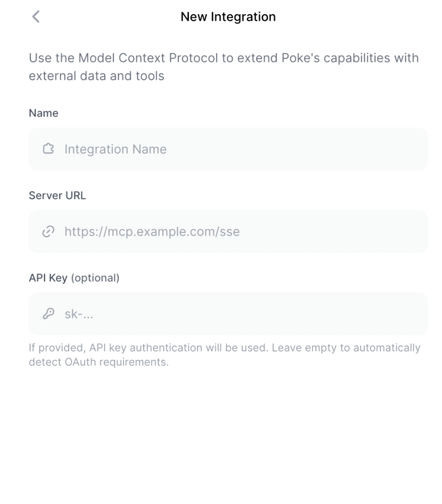The height and width of the screenshot is (504, 442).
Task: Click the "sk-..." placeholder text
Action: [x=79, y=314]
